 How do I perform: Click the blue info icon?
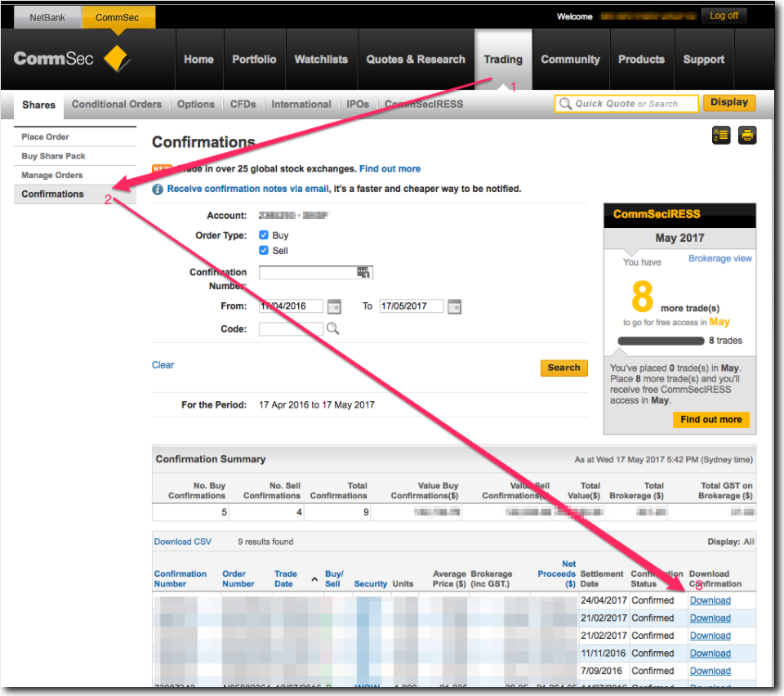coord(158,189)
